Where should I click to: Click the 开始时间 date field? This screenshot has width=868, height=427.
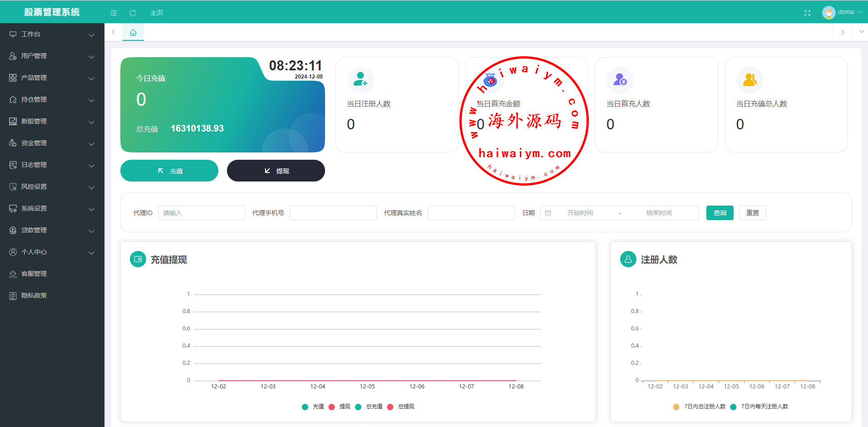tap(580, 213)
